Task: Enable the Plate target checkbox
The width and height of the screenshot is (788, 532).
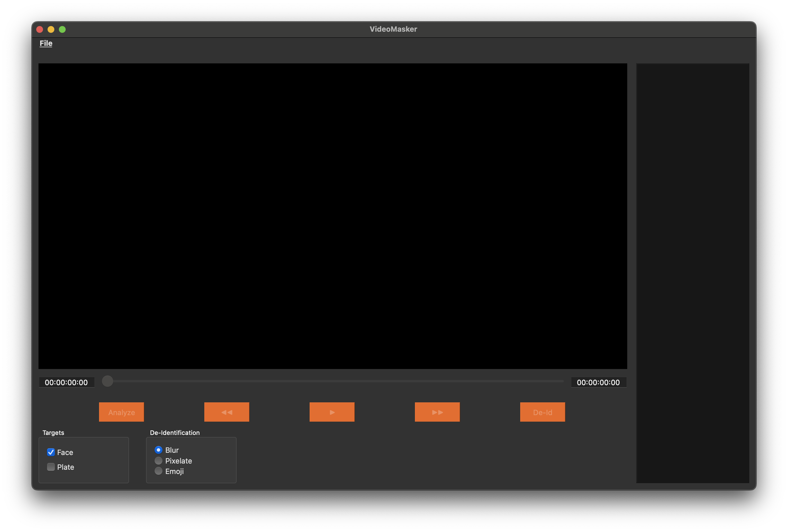Action: pyautogui.click(x=51, y=467)
